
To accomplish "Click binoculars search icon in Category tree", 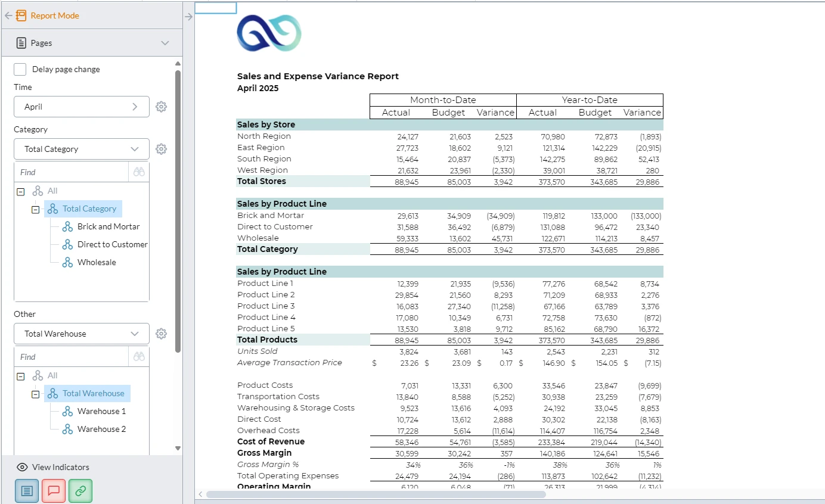I will click(139, 172).
